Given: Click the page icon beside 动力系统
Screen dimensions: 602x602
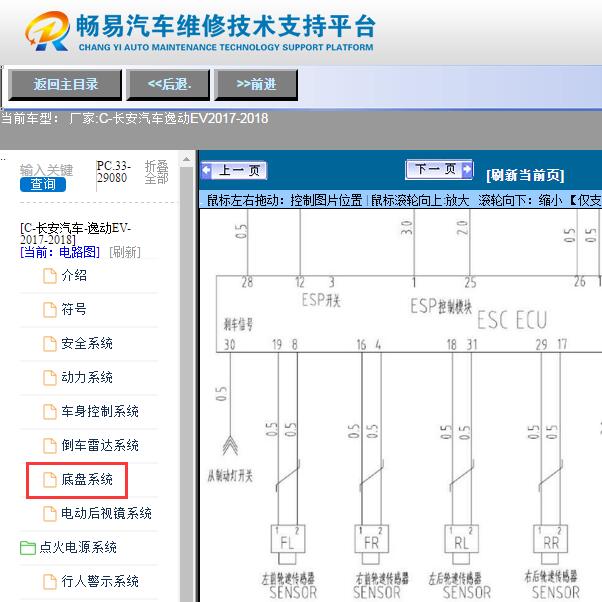Looking at the screenshot, I should 50,377.
